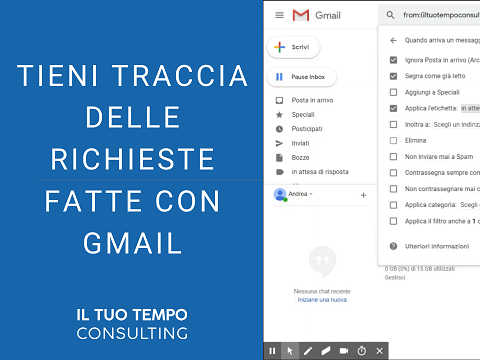Toggle the camera icon in recording toolbar
Screen dimensions: 480x360
[x=344, y=351]
